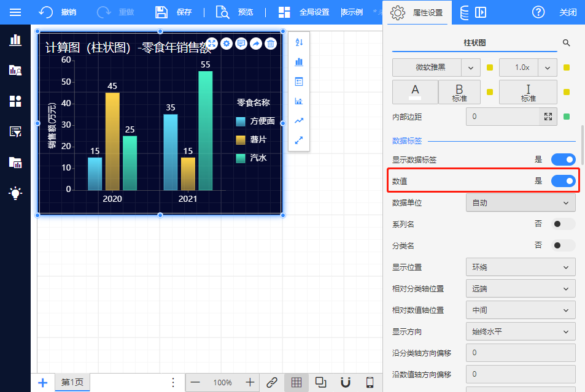Click the share arrow icon on chart

tap(255, 44)
